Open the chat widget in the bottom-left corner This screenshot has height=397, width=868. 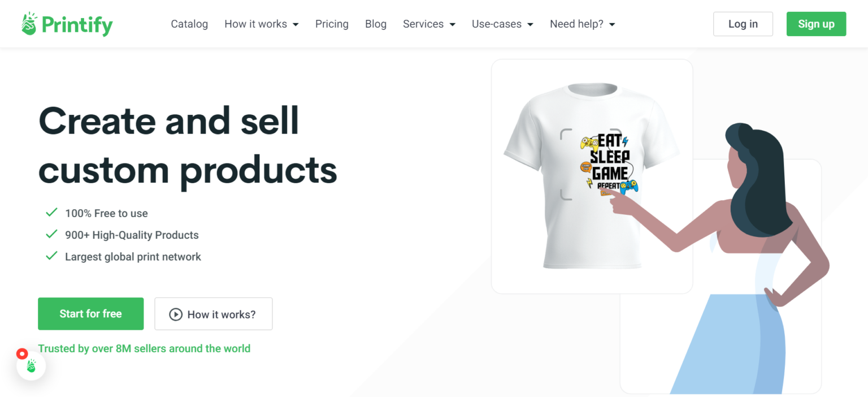tap(31, 365)
